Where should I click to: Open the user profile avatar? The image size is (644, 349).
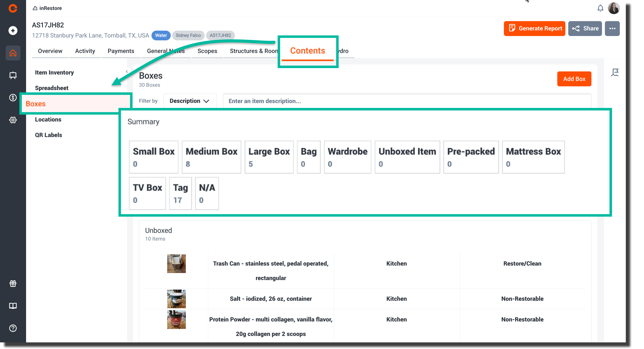tap(614, 8)
